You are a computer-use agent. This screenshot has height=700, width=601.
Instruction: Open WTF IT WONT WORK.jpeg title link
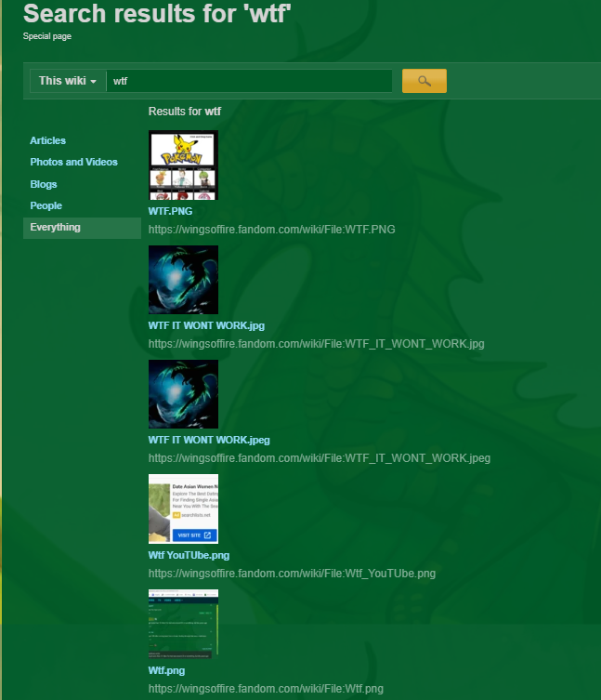(209, 440)
